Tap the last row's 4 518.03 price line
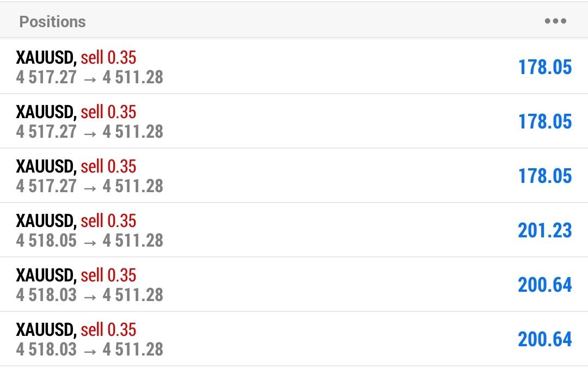Image resolution: width=588 pixels, height=368 pixels. pos(90,349)
